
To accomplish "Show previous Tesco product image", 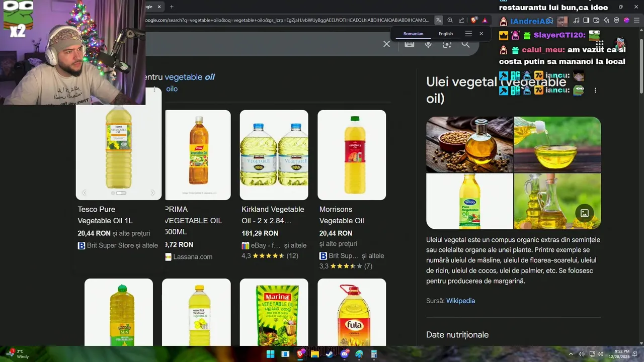I will (x=85, y=193).
